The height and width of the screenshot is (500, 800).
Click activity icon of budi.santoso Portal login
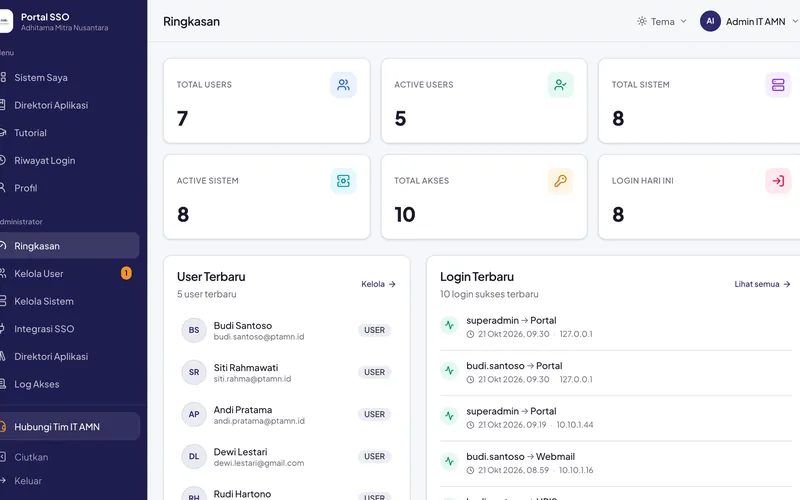(449, 370)
